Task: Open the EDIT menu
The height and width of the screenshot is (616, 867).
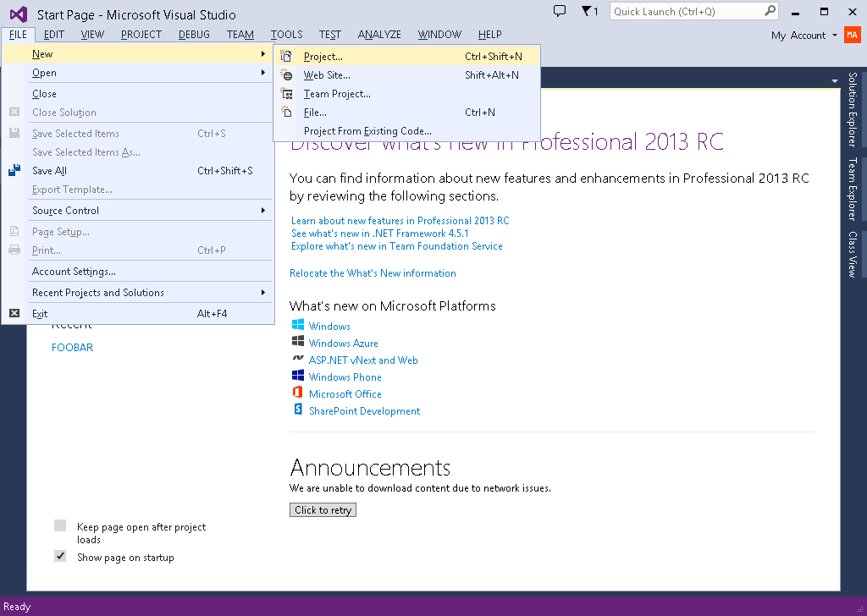Action: tap(53, 34)
